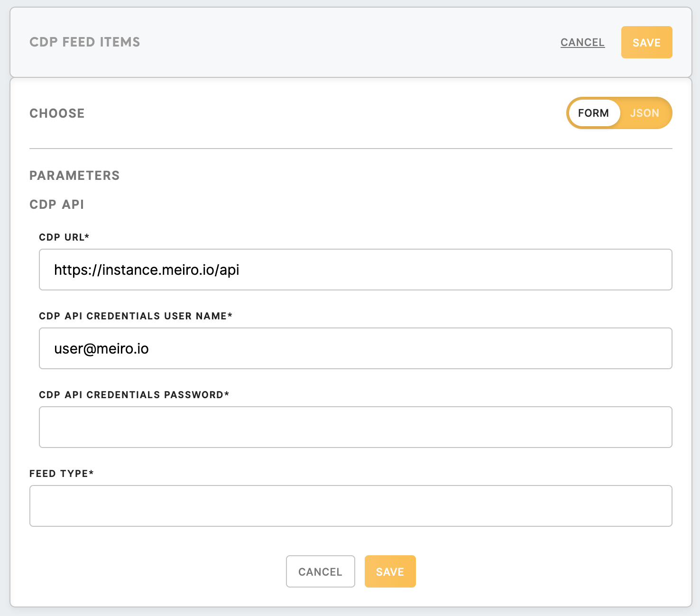Click the divider line under Choose
Viewport: 700px width, 616px height.
click(x=350, y=149)
